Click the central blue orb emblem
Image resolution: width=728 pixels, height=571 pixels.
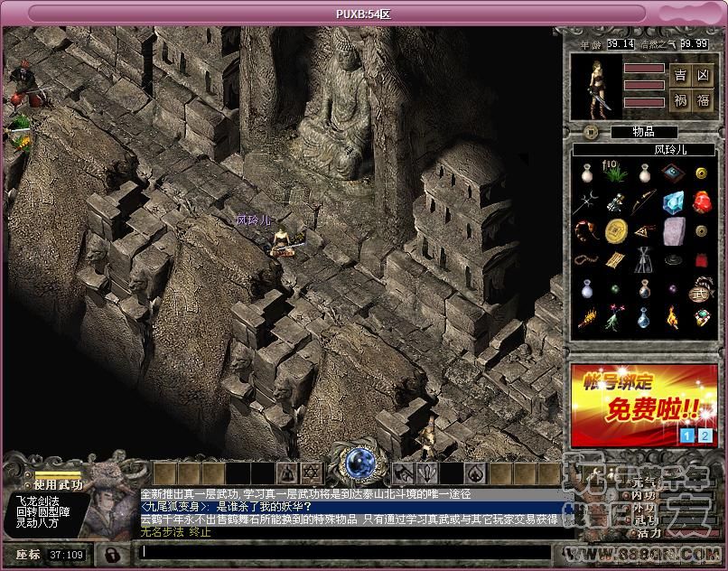coord(360,463)
